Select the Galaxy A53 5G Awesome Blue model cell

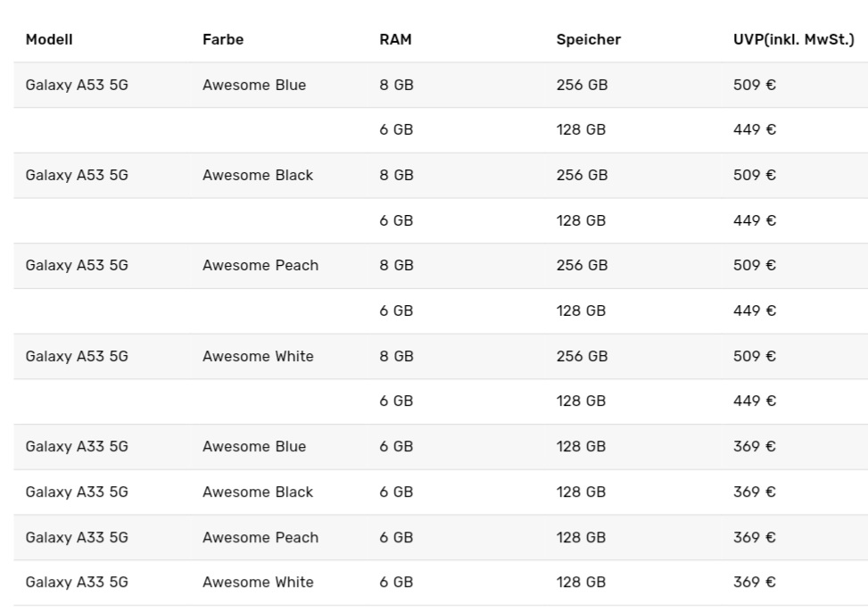77,86
